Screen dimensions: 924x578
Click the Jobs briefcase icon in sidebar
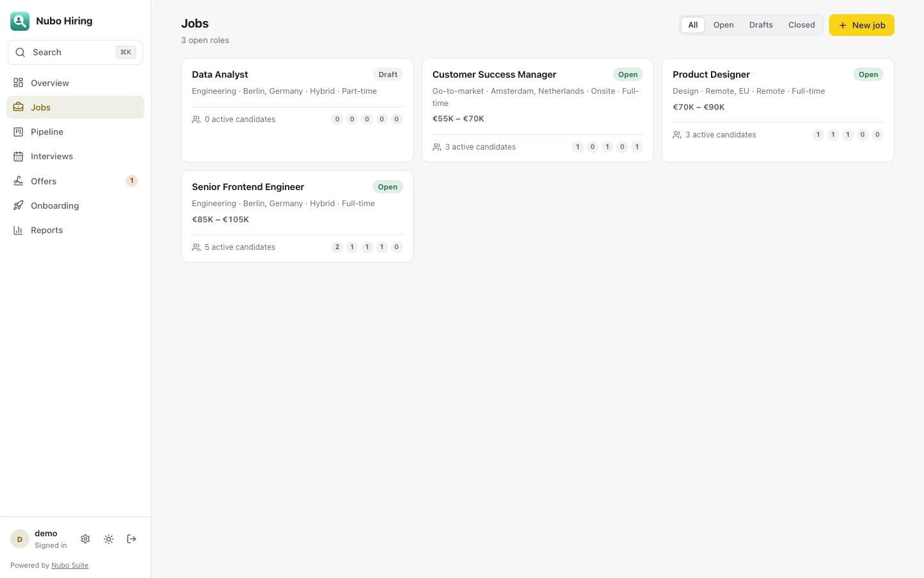click(19, 107)
